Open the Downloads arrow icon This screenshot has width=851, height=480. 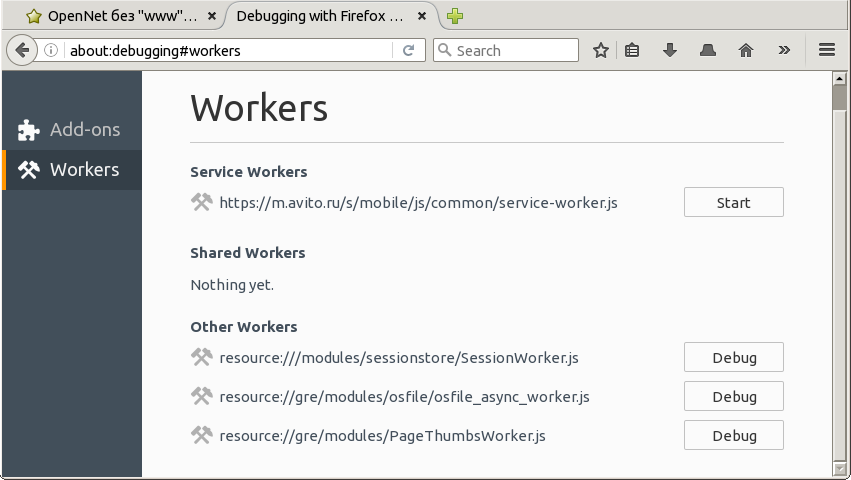pyautogui.click(x=670, y=50)
